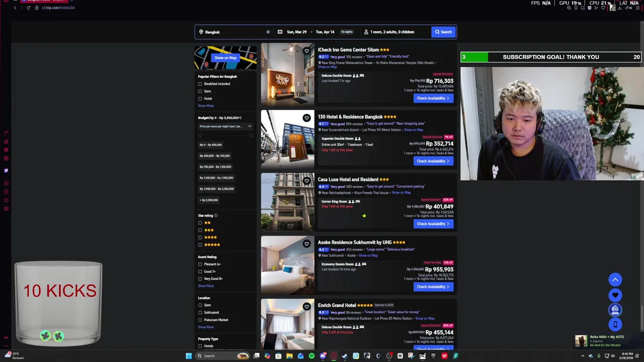This screenshot has height=362, width=644.
Task: Open Enrich Grand Hotel title link
Action: tap(337, 305)
